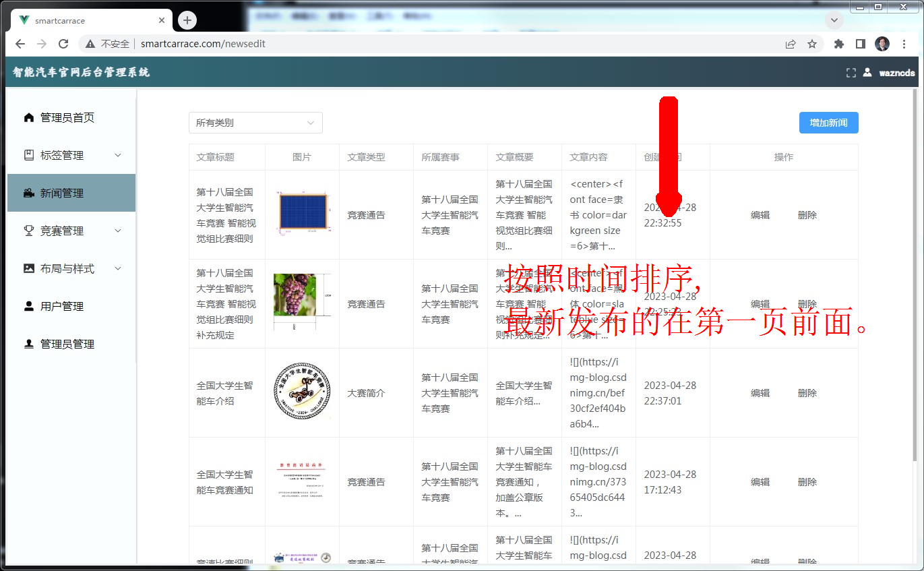
Task: Click the person icon beside 用户管理
Action: coord(28,306)
